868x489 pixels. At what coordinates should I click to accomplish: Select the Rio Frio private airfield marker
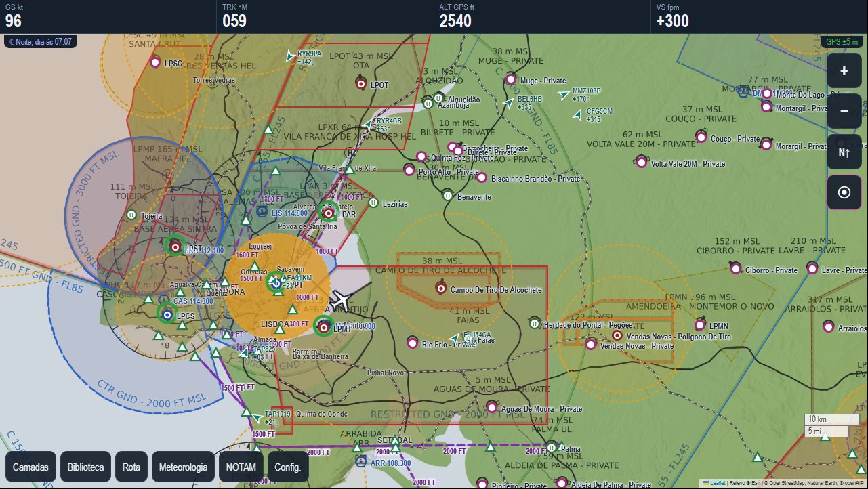coord(412,343)
